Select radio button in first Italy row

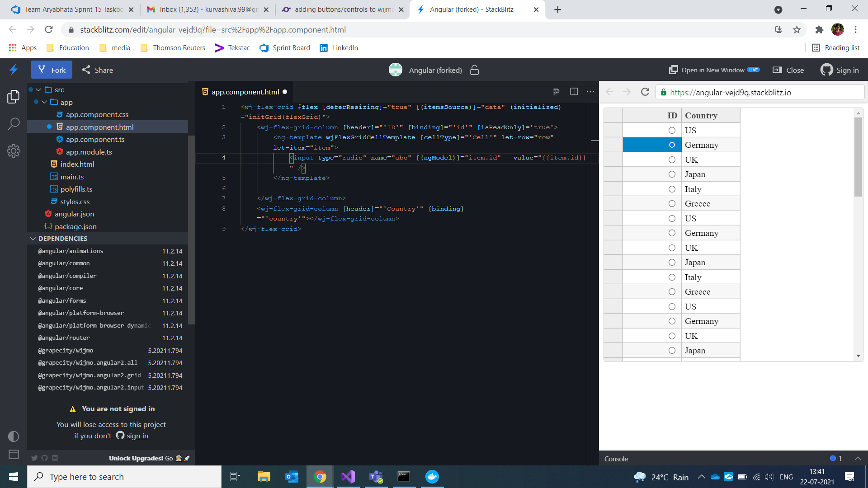pyautogui.click(x=672, y=189)
